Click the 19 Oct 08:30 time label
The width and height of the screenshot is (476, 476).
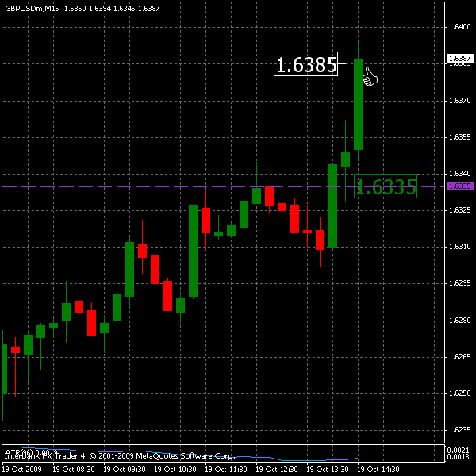(x=74, y=470)
